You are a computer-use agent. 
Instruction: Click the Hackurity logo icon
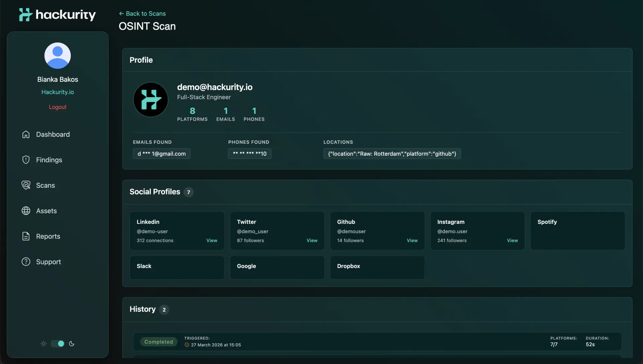(x=25, y=15)
